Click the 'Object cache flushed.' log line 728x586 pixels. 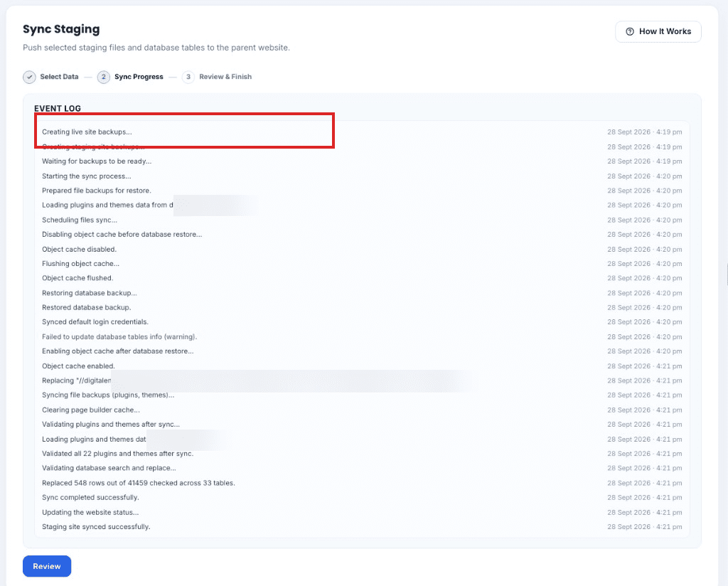[77, 277]
